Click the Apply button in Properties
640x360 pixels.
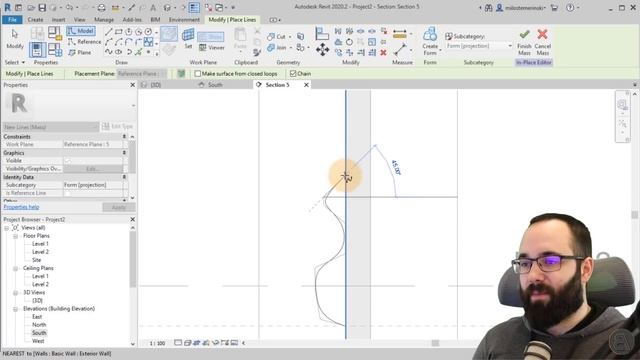click(x=118, y=207)
